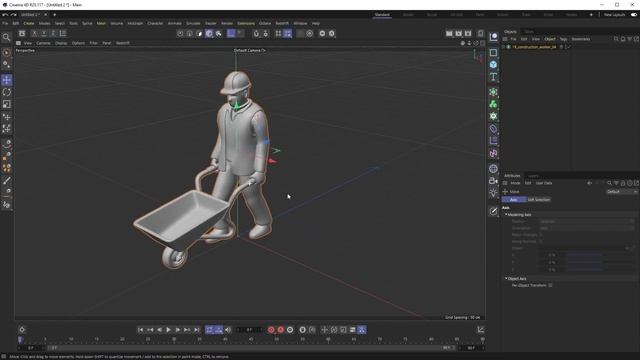Collapse the Object Axis section
This screenshot has height=360, width=640.
(x=506, y=279)
